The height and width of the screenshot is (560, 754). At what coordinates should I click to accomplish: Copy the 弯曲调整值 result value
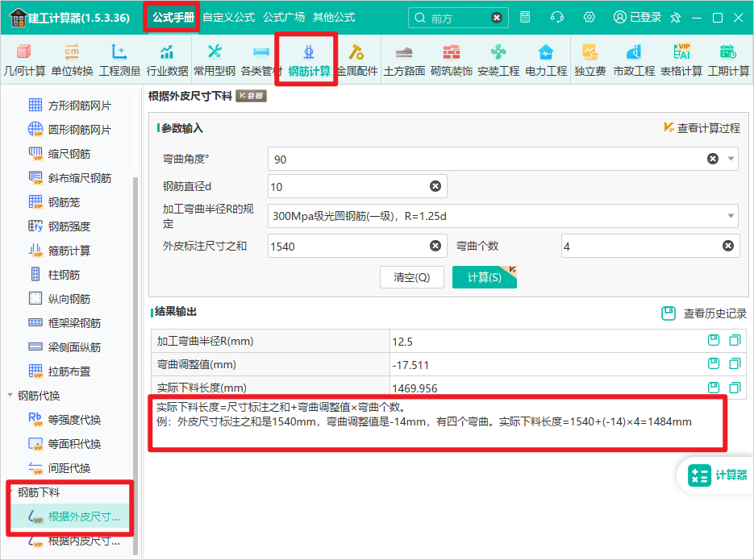pyautogui.click(x=735, y=363)
